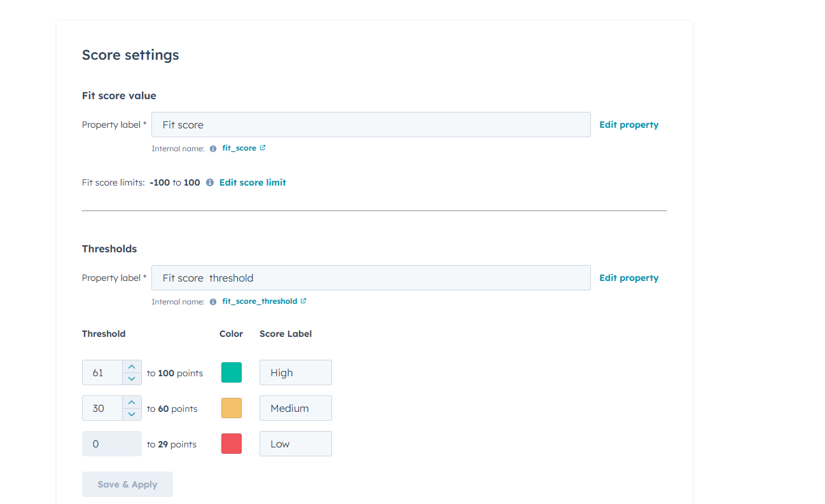Click info icon next to fit_score internal name
The height and width of the screenshot is (504, 825).
(x=213, y=149)
